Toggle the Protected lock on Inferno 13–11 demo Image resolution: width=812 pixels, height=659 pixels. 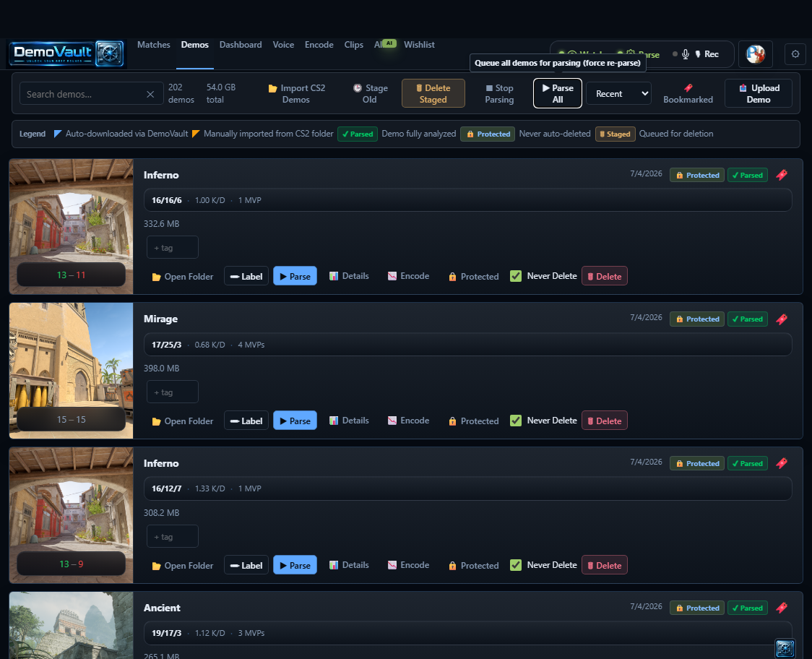[x=473, y=276]
